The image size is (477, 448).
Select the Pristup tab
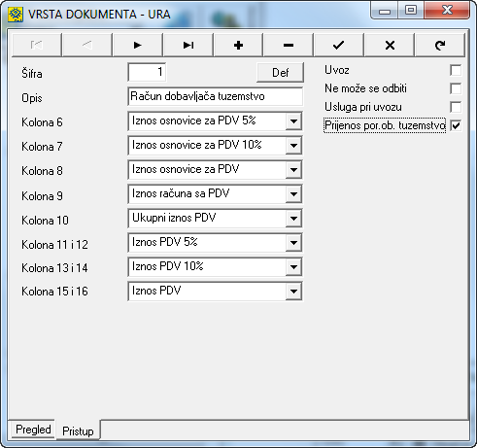[78, 431]
